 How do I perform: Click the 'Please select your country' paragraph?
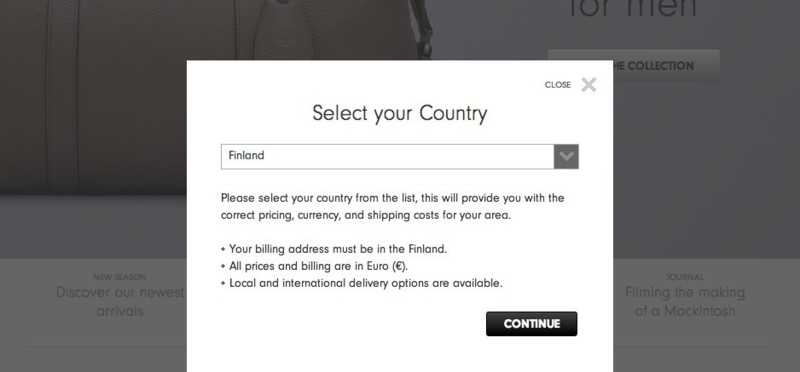click(x=392, y=206)
